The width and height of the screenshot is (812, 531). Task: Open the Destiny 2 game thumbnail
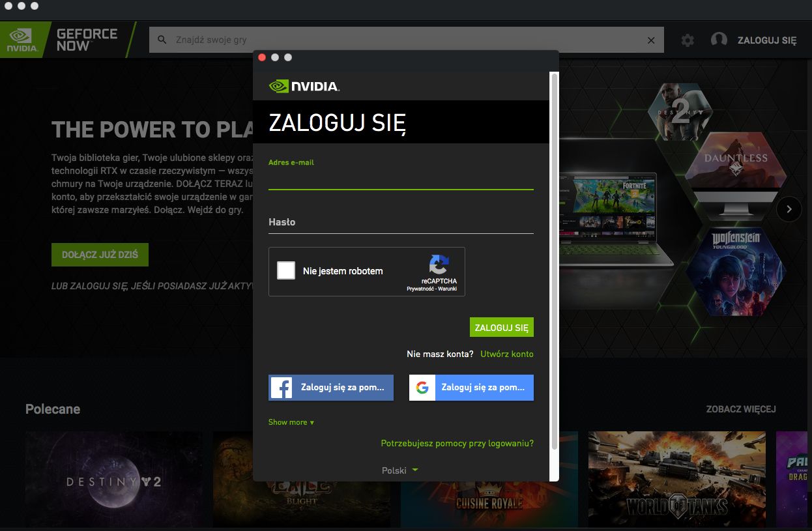(x=114, y=480)
